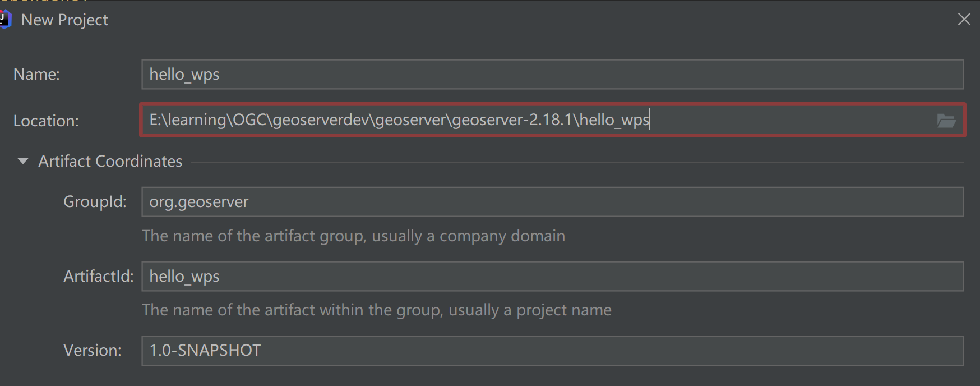Viewport: 980px width, 386px height.
Task: Click the empty title bar area of dialog
Action: tap(505, 20)
